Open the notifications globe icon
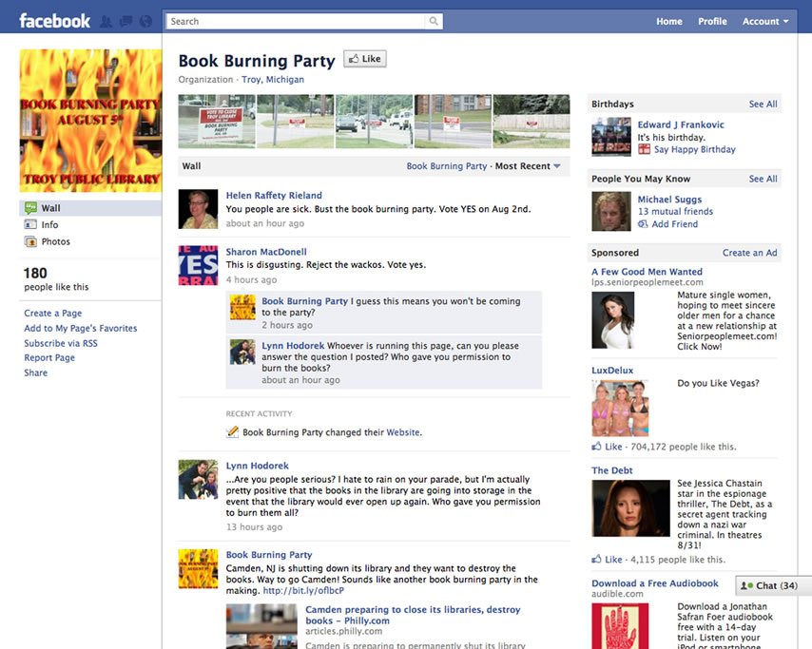The width and height of the screenshot is (812, 649). tap(145, 21)
